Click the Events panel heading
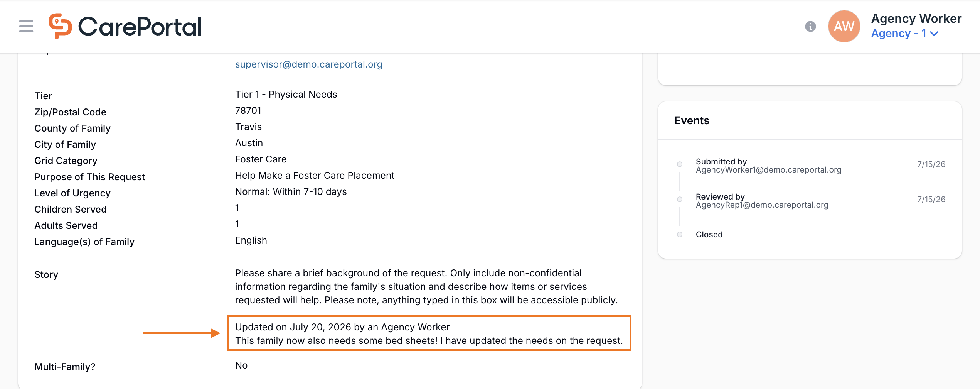Screen dimensions: 980x389 coord(692,120)
